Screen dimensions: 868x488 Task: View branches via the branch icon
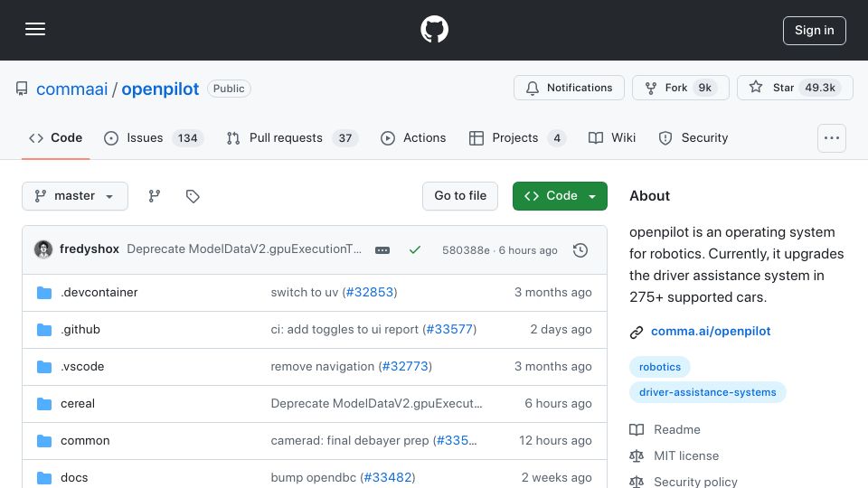point(155,196)
